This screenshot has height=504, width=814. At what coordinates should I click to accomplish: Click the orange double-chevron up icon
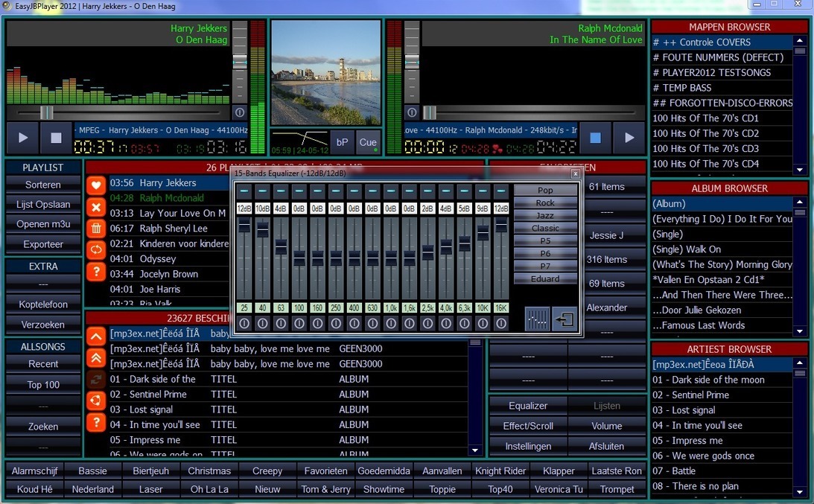pos(96,358)
